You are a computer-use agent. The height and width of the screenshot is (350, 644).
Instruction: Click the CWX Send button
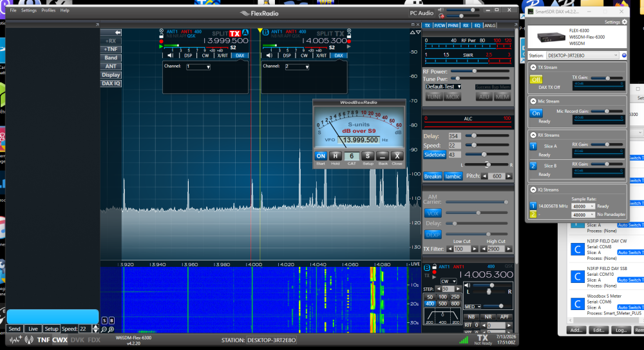(14, 329)
